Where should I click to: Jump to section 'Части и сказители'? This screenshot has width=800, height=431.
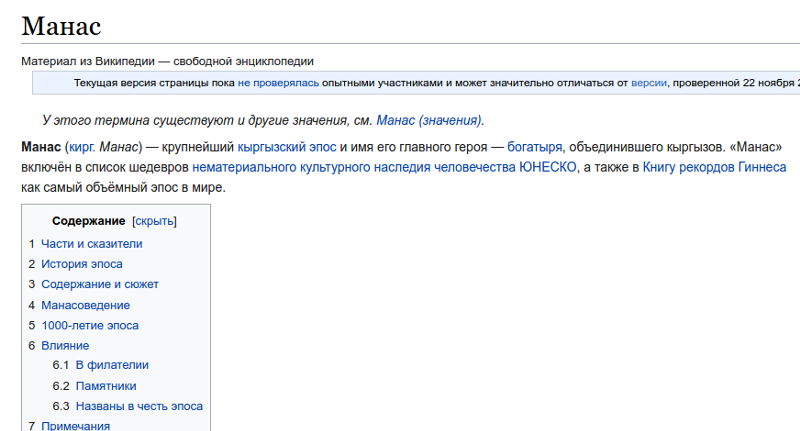tap(92, 244)
